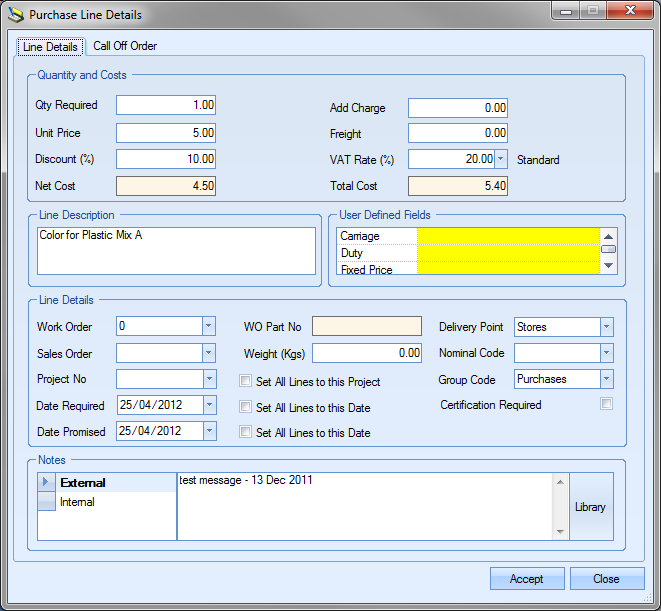Check the Certification Required box
Viewport: 661px width, 611px height.
[x=606, y=404]
